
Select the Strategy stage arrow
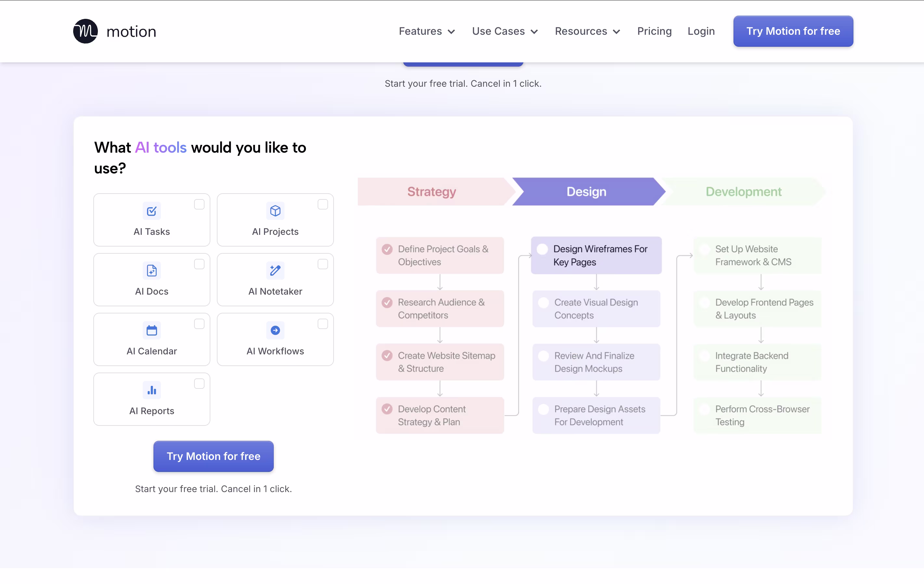[431, 192]
